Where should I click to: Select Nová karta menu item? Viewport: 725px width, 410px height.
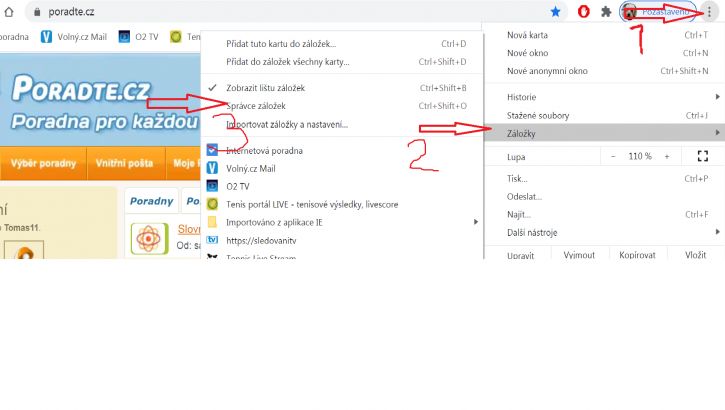pyautogui.click(x=604, y=35)
